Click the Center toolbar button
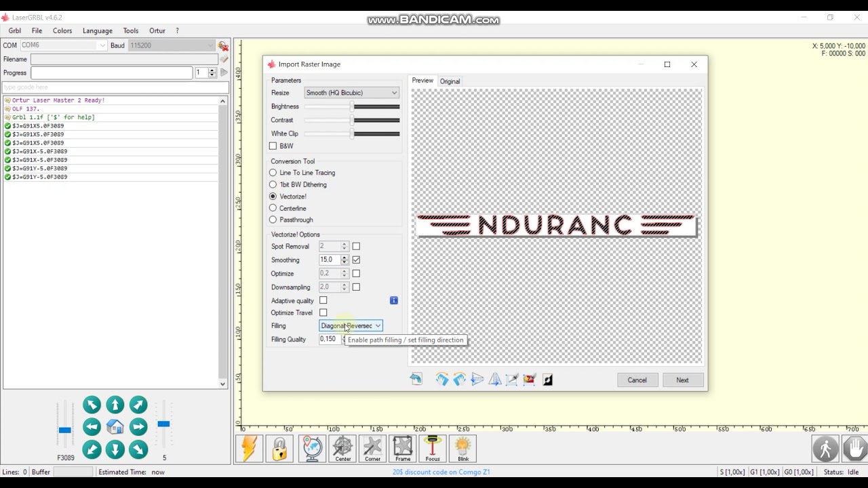Viewport: 868px width, 488px height. (x=343, y=449)
